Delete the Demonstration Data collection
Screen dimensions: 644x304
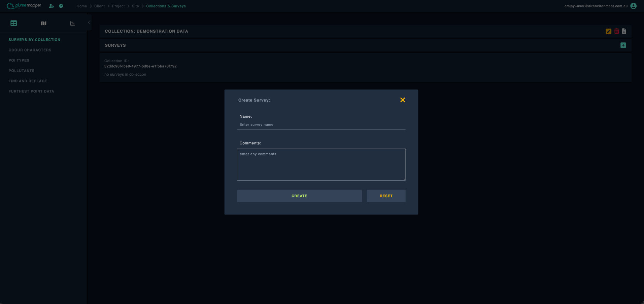pyautogui.click(x=616, y=31)
